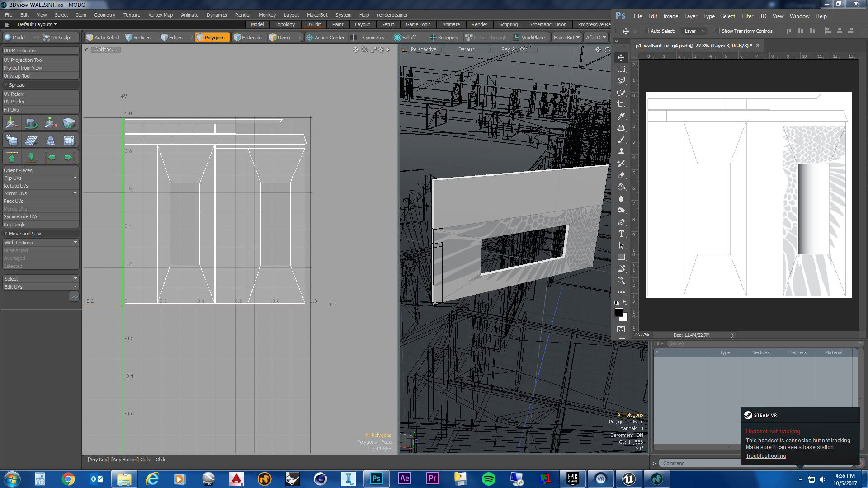This screenshot has height=488, width=868.
Task: Enable Show Transform Controls checkbox
Action: [717, 31]
